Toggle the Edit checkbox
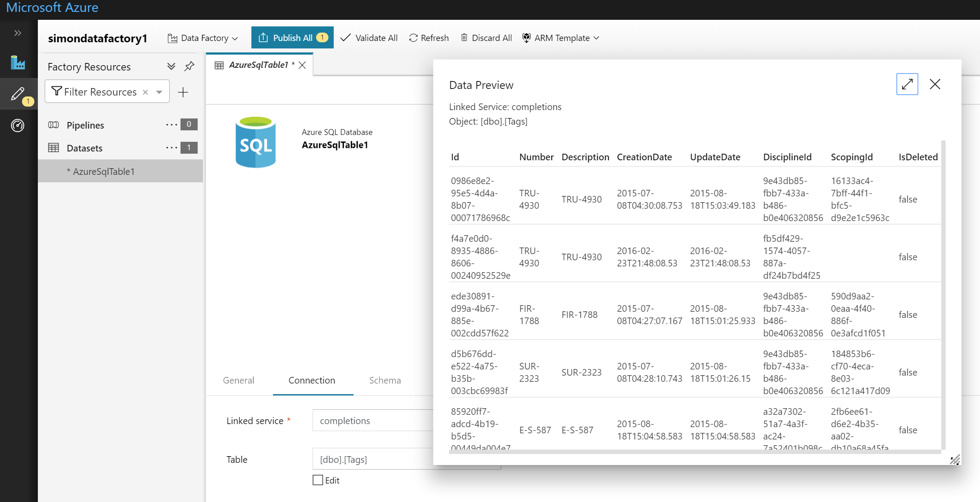The height and width of the screenshot is (502, 980). click(x=318, y=480)
